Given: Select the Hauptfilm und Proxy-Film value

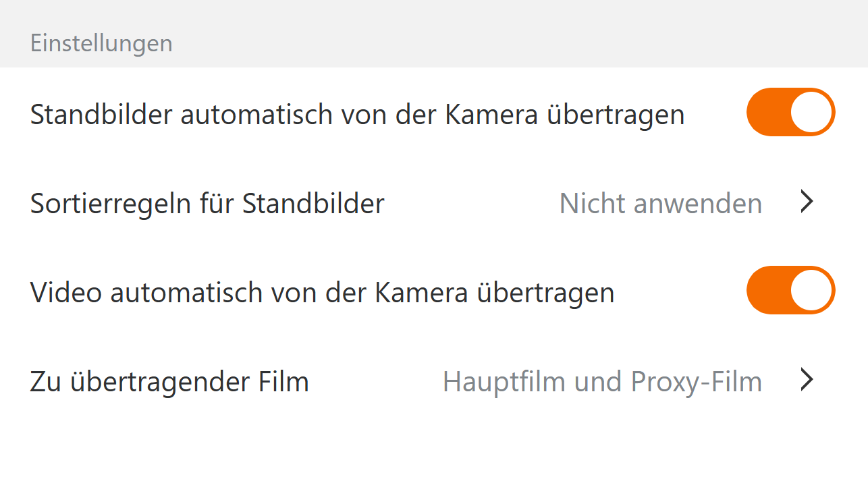Looking at the screenshot, I should tap(602, 382).
